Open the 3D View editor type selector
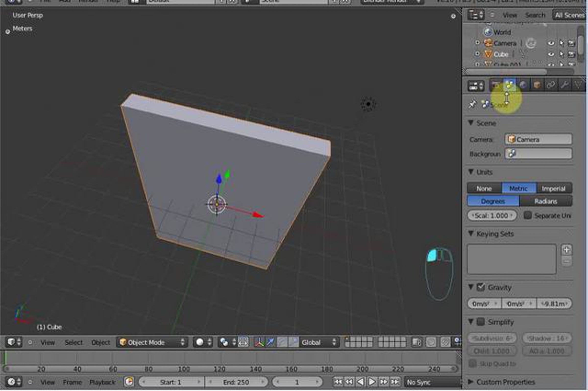The image size is (588, 391). pos(14,342)
